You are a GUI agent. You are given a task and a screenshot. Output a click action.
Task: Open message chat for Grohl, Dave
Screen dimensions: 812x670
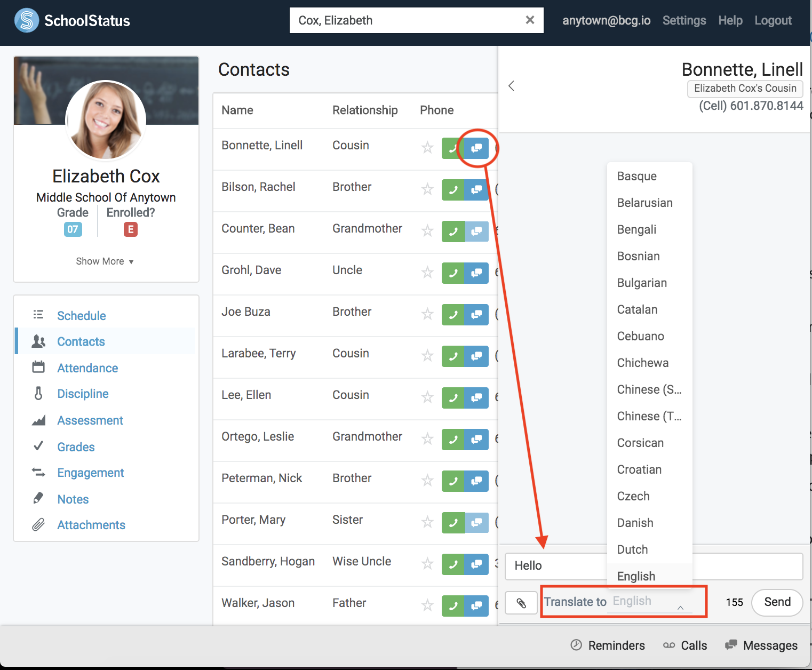[476, 273]
